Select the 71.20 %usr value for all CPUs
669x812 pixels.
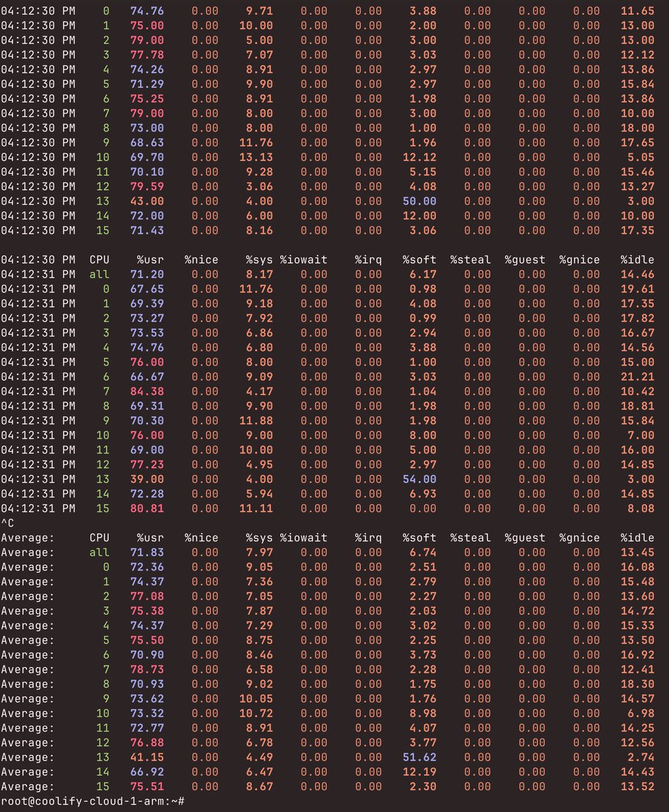147,275
